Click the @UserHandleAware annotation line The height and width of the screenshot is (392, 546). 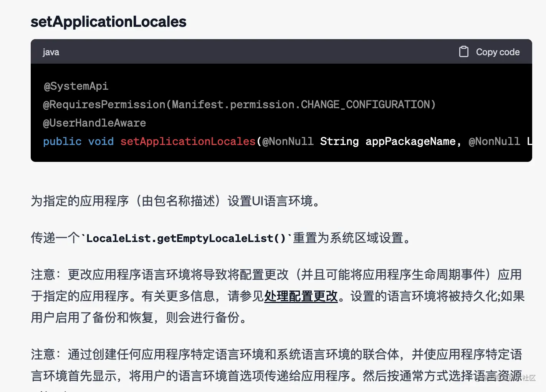pyautogui.click(x=94, y=123)
